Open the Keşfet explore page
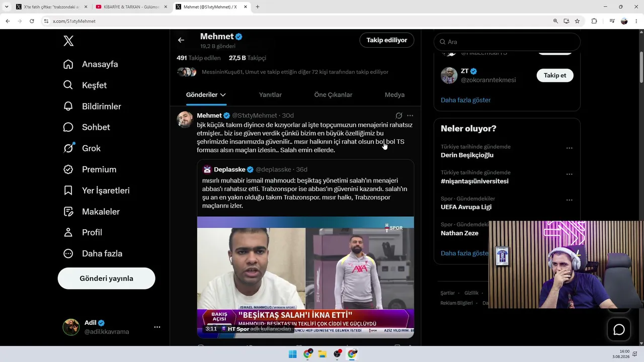644x362 pixels. click(x=85, y=85)
